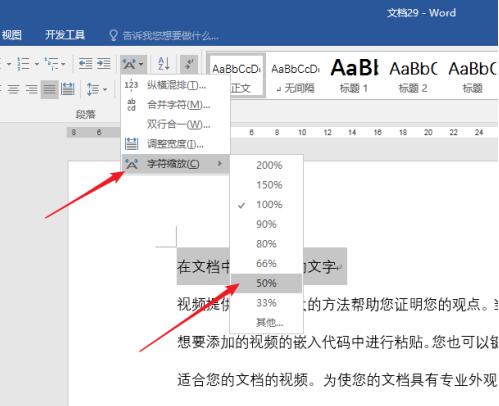
Task: Apply the 标题 style
Action: coord(472,77)
